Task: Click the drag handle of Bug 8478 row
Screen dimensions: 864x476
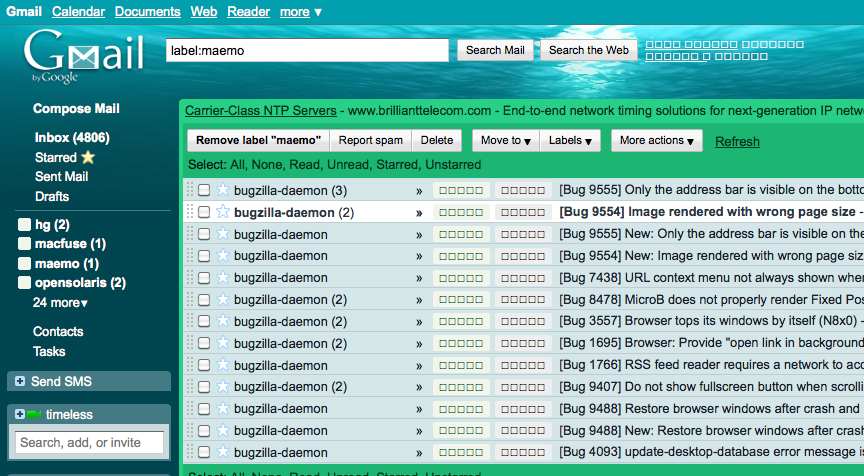Action: pos(190,299)
